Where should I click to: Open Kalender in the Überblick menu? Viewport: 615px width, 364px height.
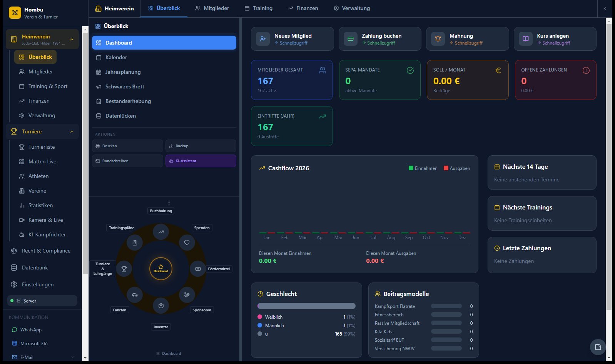tap(164, 57)
